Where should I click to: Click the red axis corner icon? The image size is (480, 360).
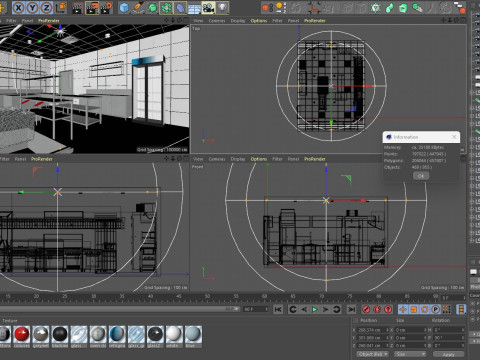(x=313, y=7)
